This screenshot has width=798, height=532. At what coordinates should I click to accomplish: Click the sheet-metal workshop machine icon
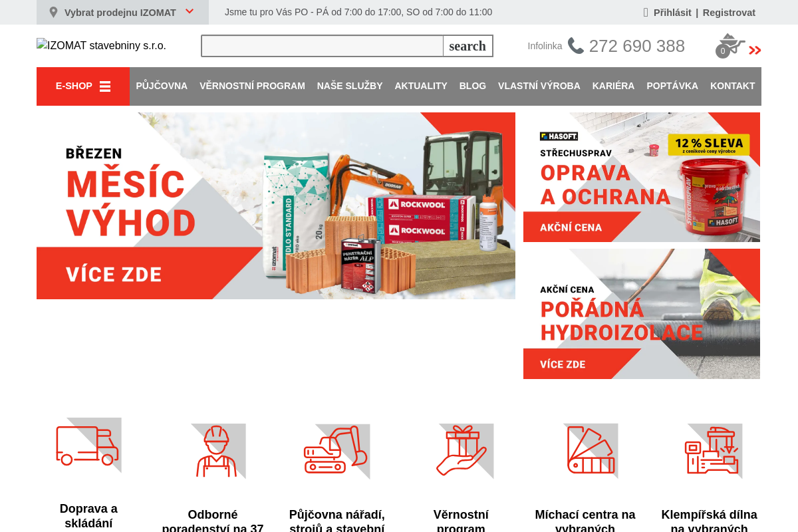(714, 451)
